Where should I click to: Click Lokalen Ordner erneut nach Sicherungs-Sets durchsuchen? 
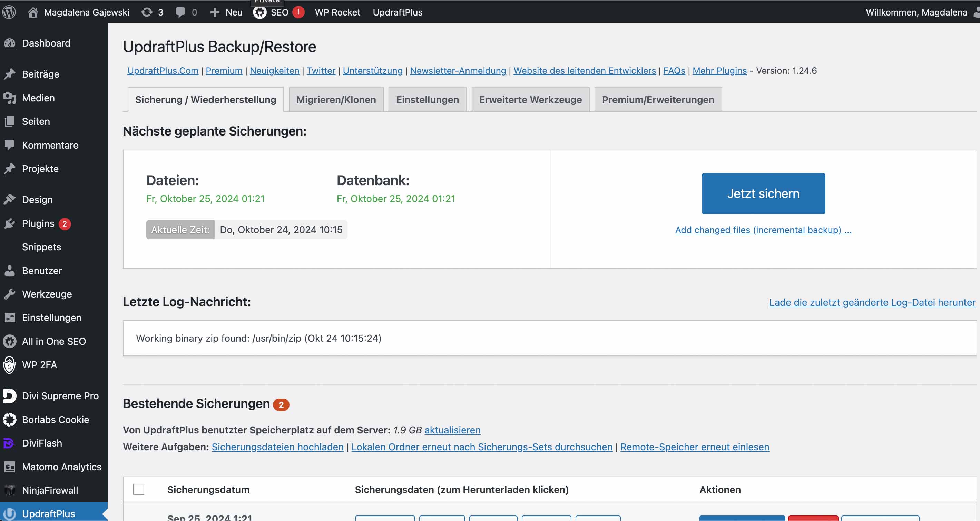(482, 447)
